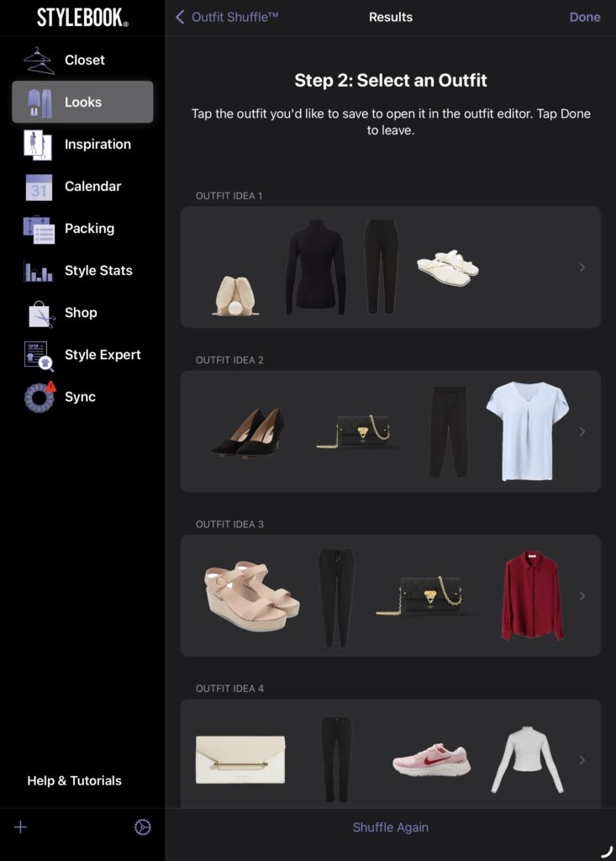Tap the plus icon at bottom left
Image resolution: width=616 pixels, height=861 pixels.
[21, 827]
